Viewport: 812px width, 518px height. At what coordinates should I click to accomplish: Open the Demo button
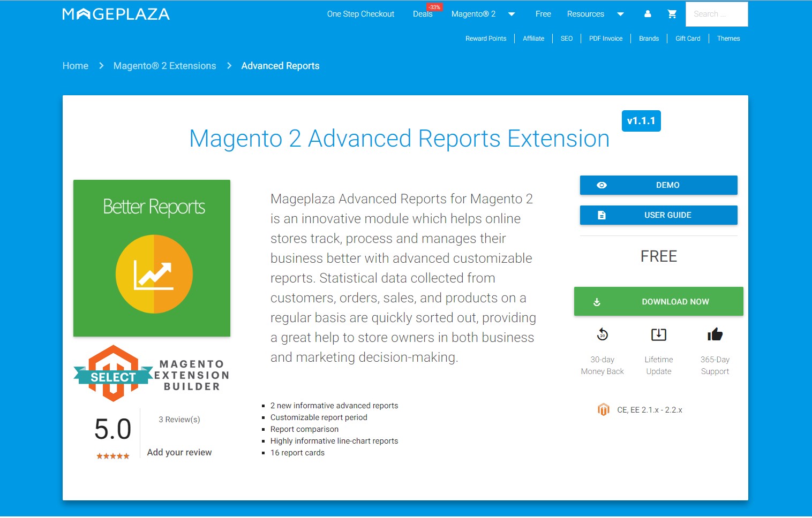coord(658,185)
